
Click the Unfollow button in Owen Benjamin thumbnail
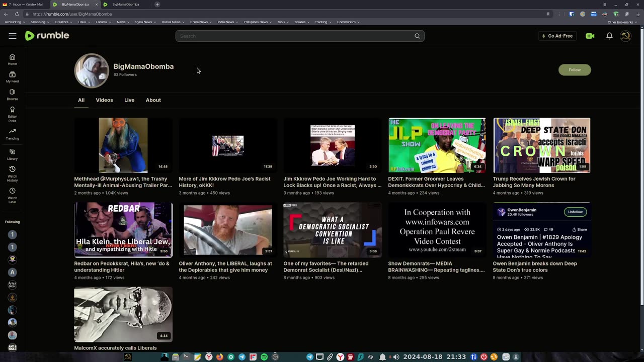click(x=575, y=212)
